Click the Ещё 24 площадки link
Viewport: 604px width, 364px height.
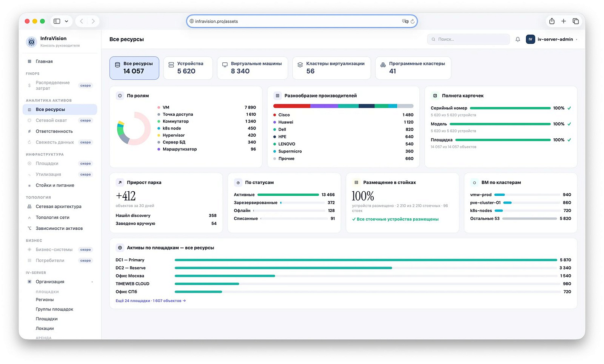click(151, 301)
